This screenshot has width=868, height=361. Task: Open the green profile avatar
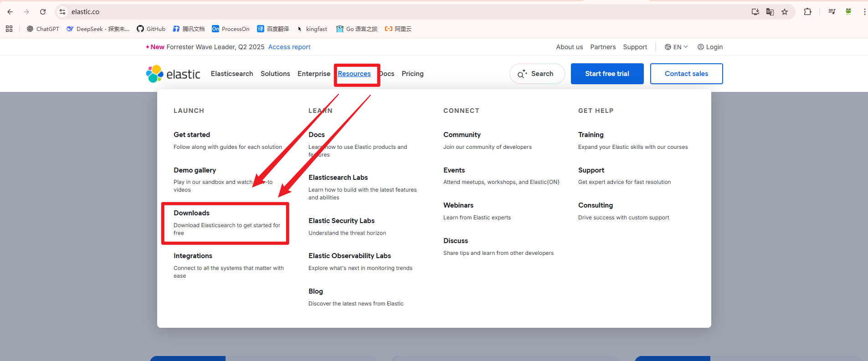pyautogui.click(x=848, y=12)
